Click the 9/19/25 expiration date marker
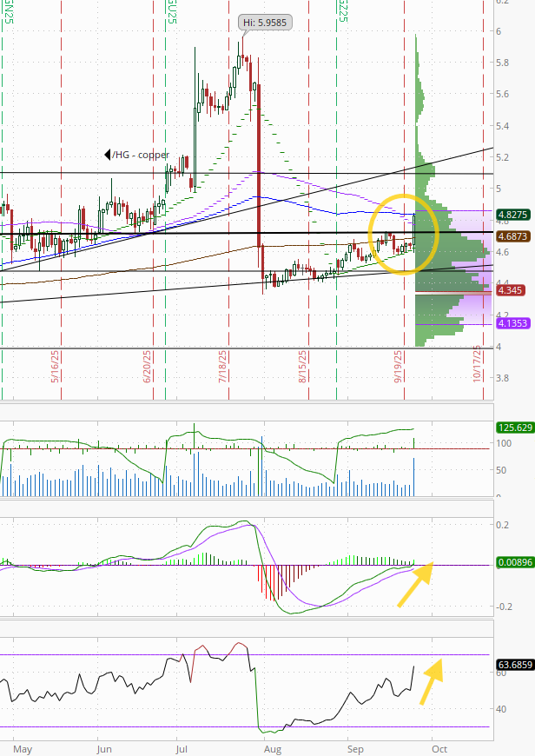The height and width of the screenshot is (756, 535). pos(398,367)
